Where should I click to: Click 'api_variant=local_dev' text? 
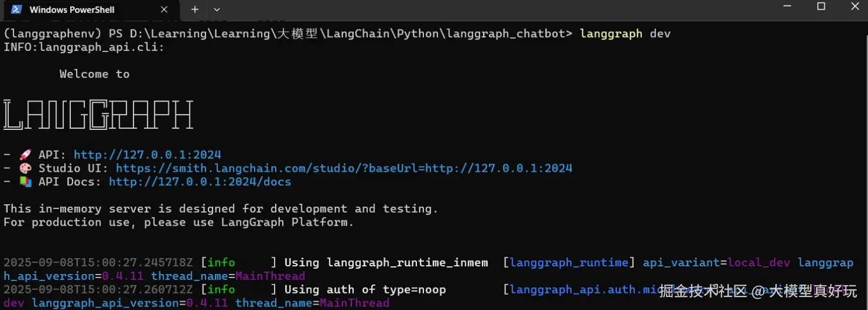point(716,263)
